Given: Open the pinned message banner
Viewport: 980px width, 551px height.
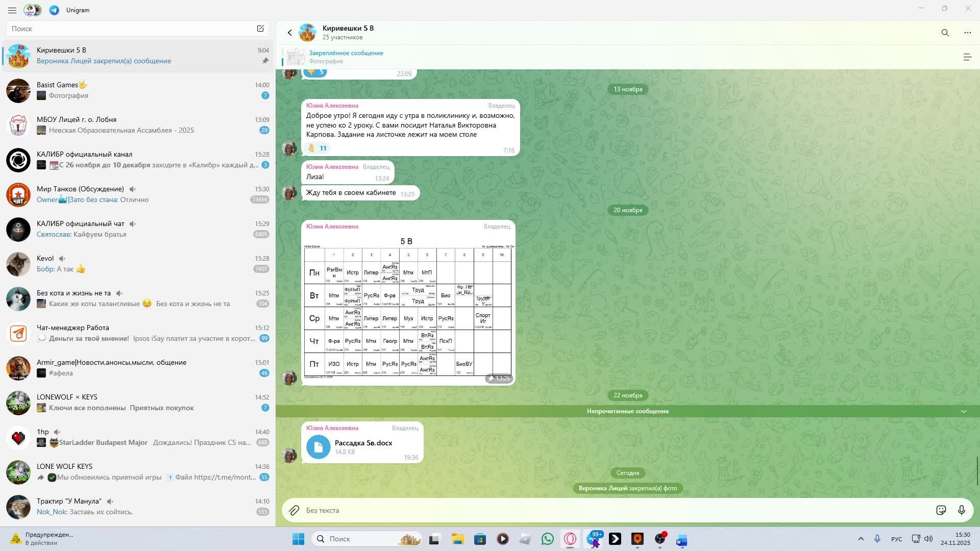Looking at the screenshot, I should coord(346,57).
